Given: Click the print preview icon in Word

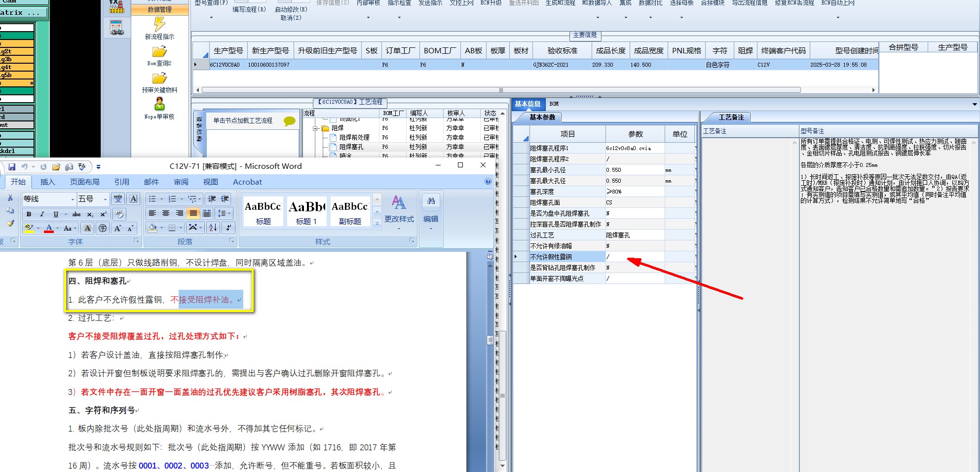Looking at the screenshot, I should [69, 167].
